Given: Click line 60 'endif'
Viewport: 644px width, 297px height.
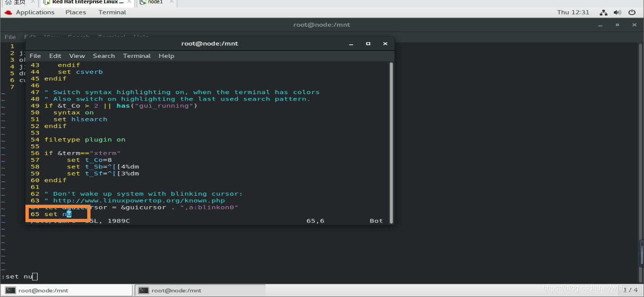Looking at the screenshot, I should [x=56, y=180].
